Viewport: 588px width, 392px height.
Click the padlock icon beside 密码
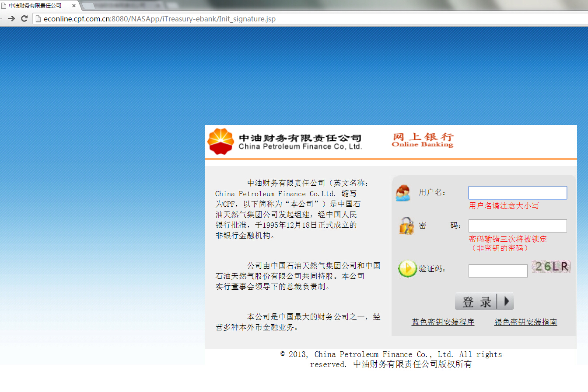(406, 225)
